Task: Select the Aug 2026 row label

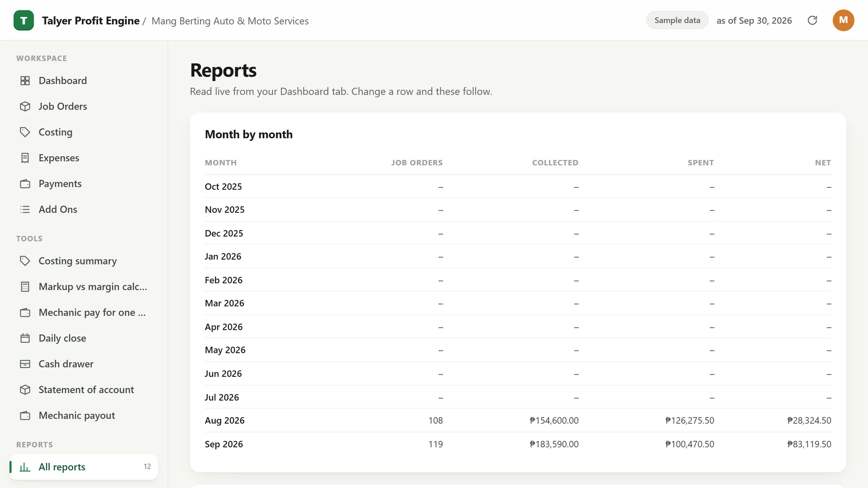Action: [x=225, y=421]
